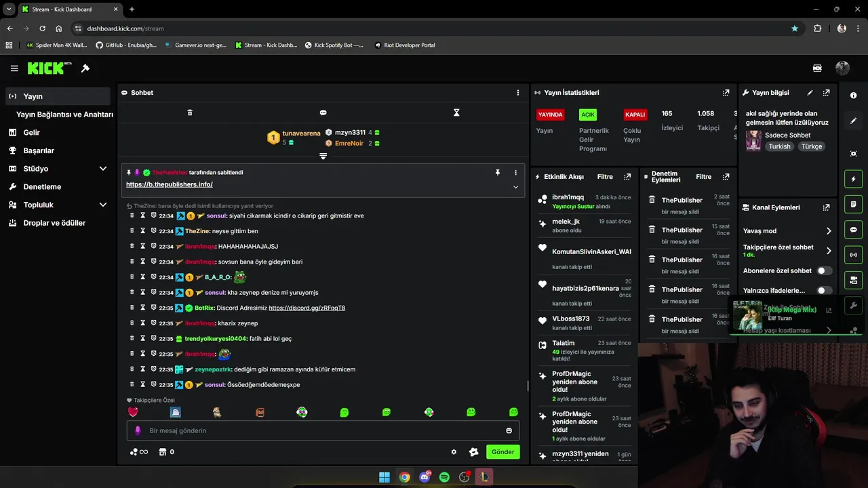Click the Sadece Sohbet category thumbnail
868x488 pixels.
(x=753, y=140)
